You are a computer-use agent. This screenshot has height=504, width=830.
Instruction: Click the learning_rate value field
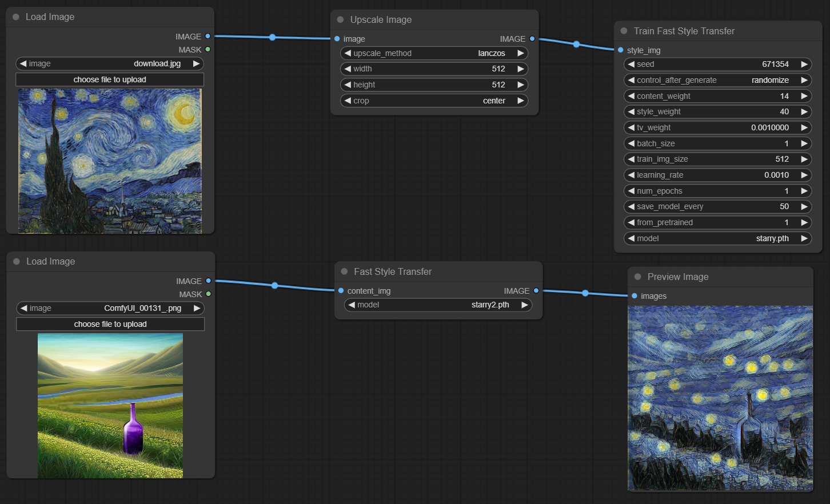click(717, 175)
